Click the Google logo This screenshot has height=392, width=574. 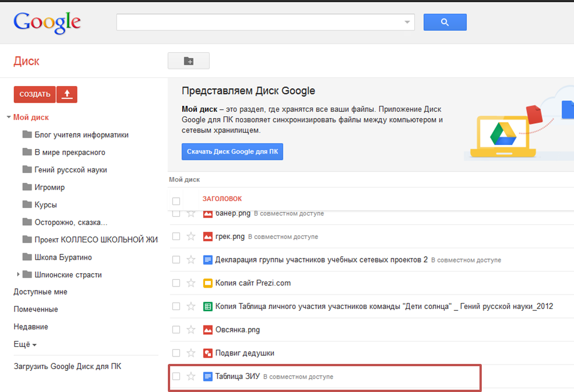pyautogui.click(x=48, y=22)
